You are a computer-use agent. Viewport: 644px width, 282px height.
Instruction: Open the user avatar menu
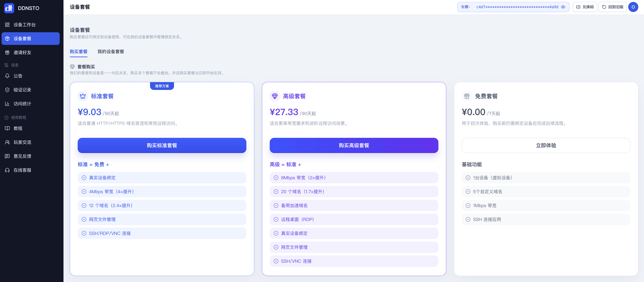pyautogui.click(x=633, y=7)
